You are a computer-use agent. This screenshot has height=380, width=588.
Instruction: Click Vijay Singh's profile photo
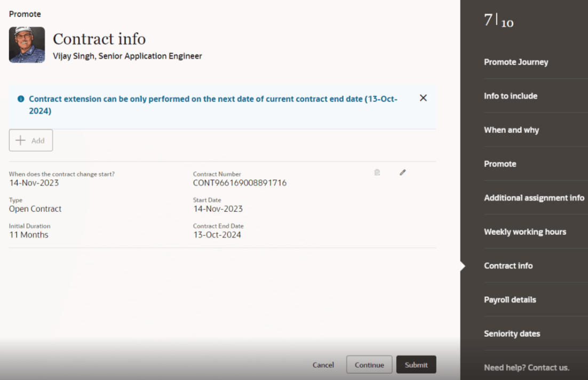click(x=27, y=45)
